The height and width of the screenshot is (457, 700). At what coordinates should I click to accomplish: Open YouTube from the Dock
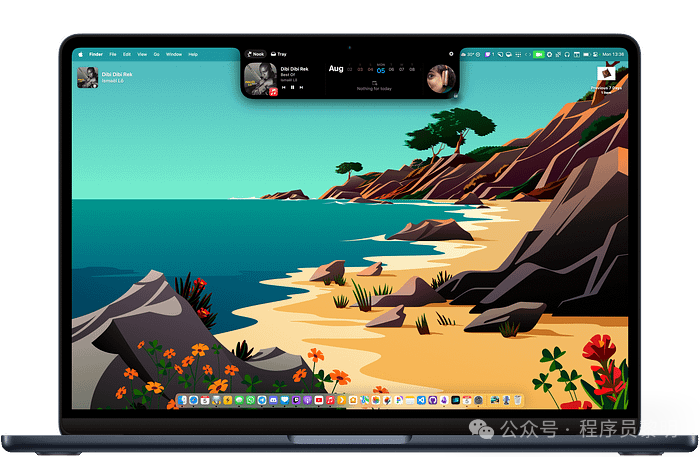(319, 400)
